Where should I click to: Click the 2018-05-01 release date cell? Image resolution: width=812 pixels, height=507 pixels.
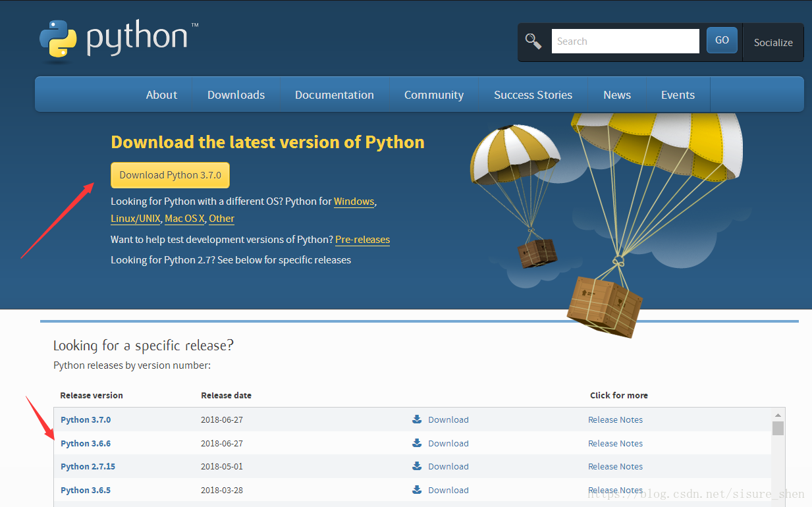pyautogui.click(x=222, y=466)
